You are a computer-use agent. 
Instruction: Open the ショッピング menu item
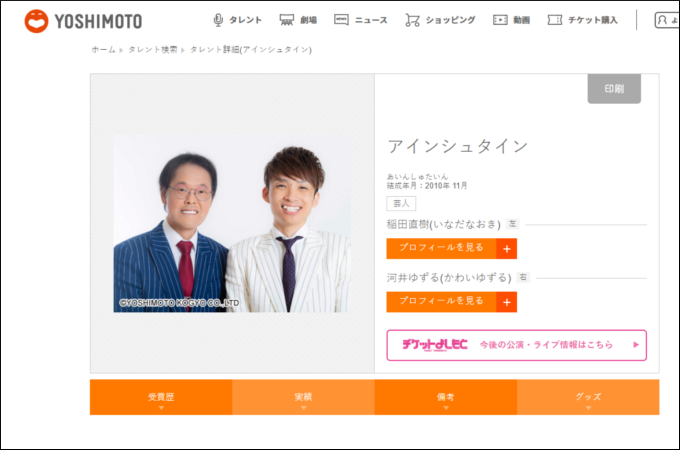(x=450, y=20)
